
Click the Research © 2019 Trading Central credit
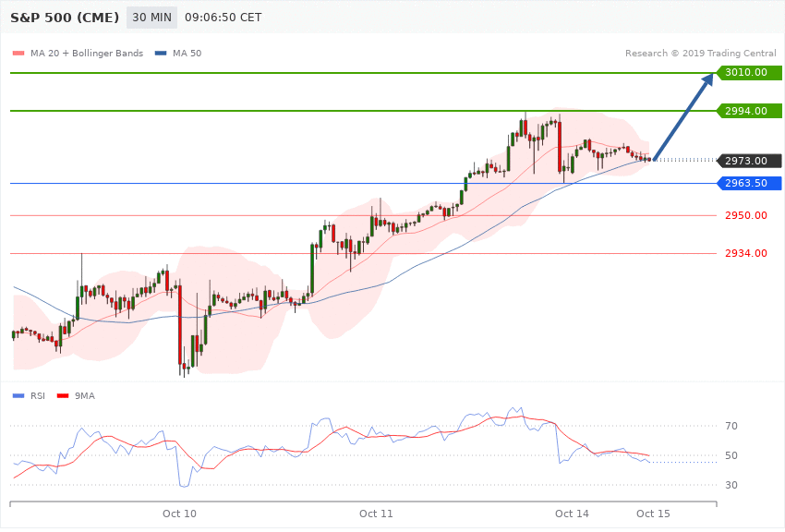[700, 53]
